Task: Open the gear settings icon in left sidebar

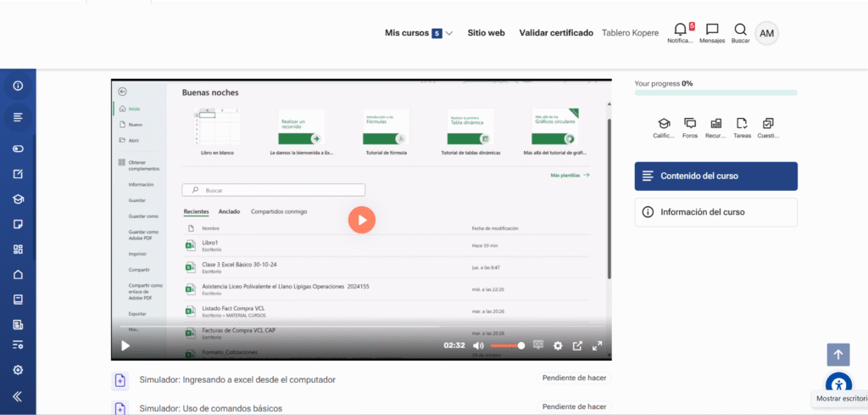Action: pyautogui.click(x=19, y=370)
